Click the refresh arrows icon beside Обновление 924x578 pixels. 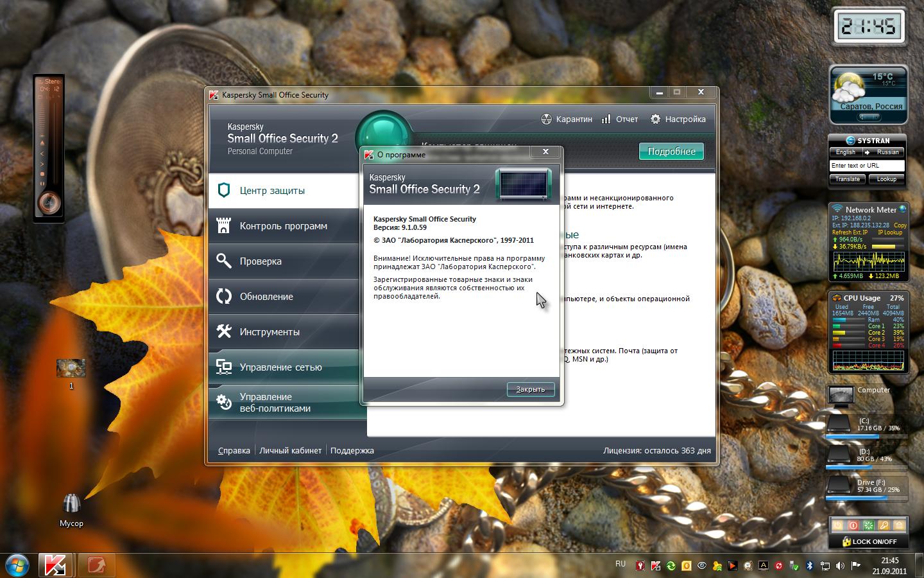pos(224,296)
